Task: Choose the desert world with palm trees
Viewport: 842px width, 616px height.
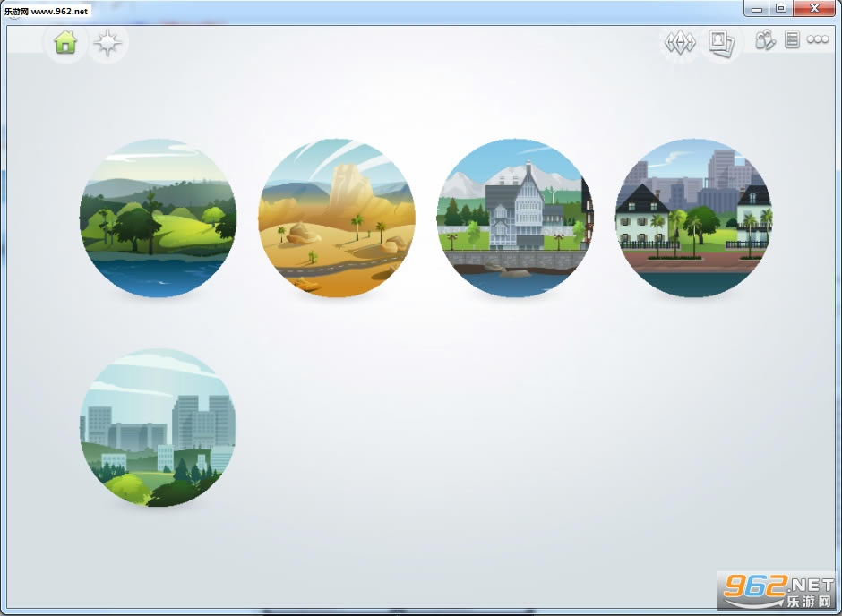Action: [337, 218]
